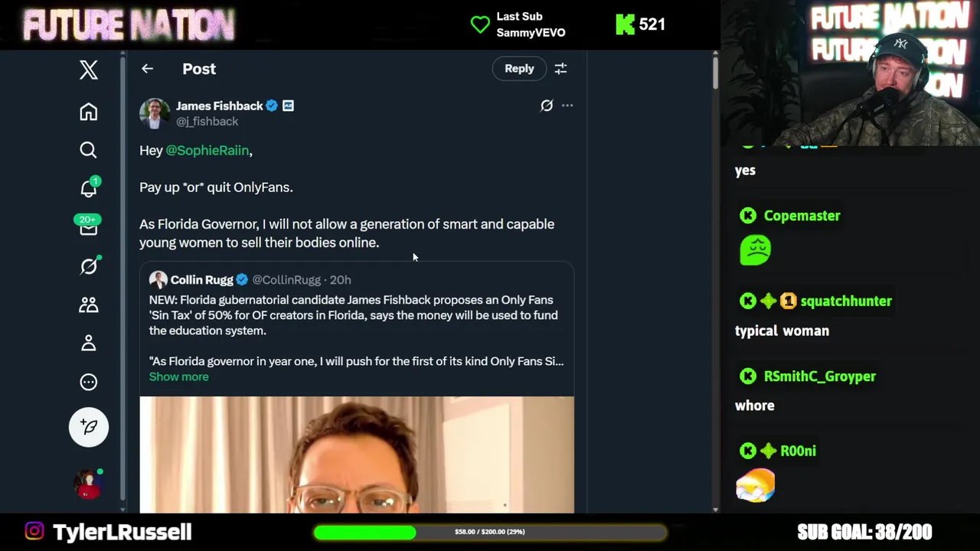Click the gold gifter badge by squatchhunter
Viewport: 980px width, 551px height.
point(789,302)
